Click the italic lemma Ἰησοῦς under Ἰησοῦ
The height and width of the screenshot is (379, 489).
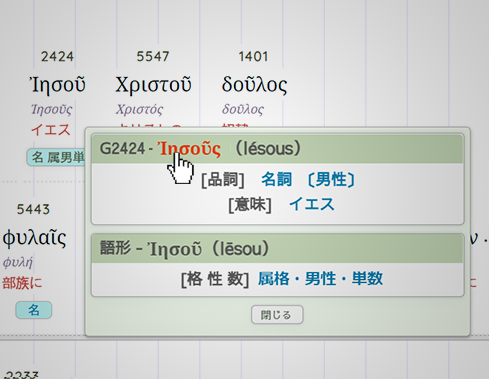[51, 109]
